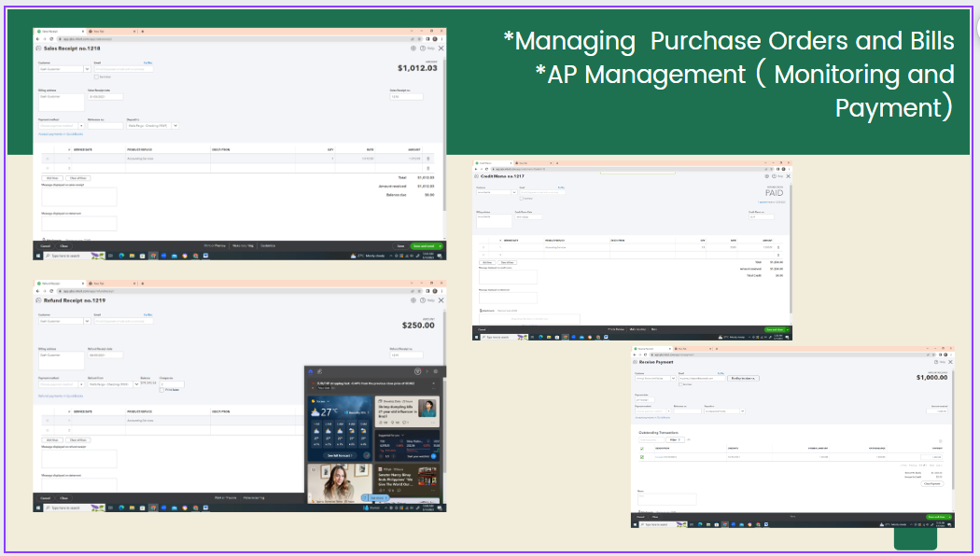Click More in Credit Memo footer
The height and width of the screenshot is (556, 980).
(654, 329)
